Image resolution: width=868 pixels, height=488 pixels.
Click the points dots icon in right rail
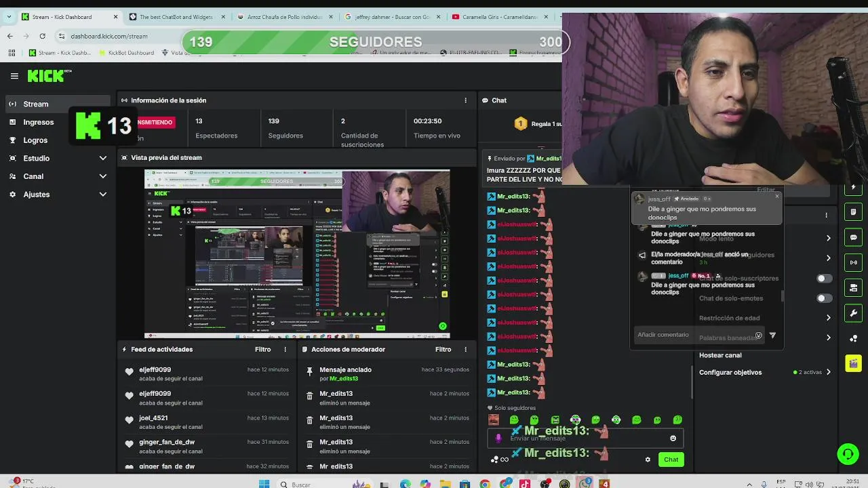coord(853,338)
